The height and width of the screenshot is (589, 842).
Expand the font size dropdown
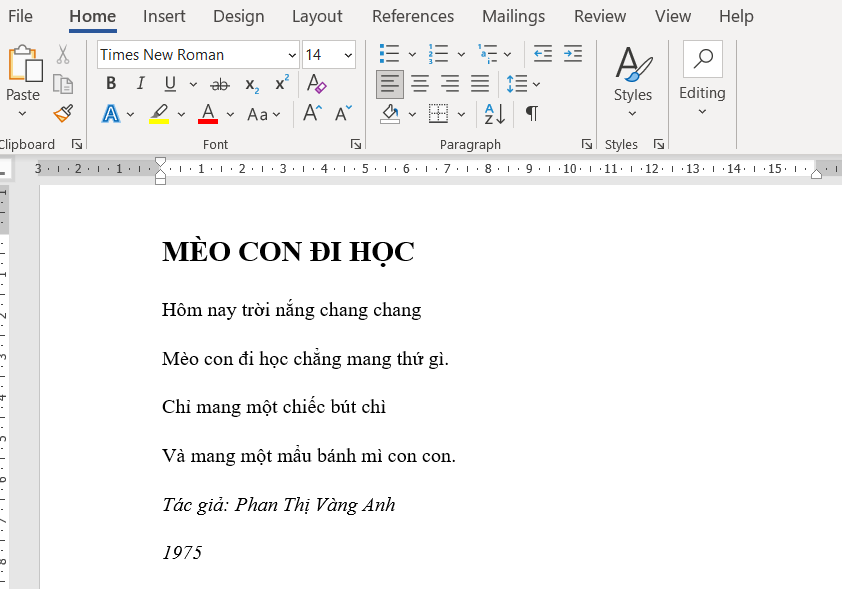(x=347, y=55)
